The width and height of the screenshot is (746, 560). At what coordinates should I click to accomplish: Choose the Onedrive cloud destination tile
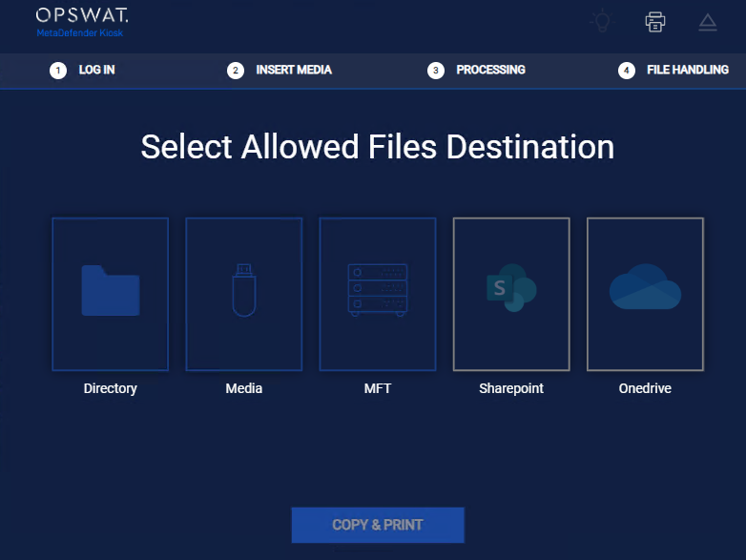(645, 294)
